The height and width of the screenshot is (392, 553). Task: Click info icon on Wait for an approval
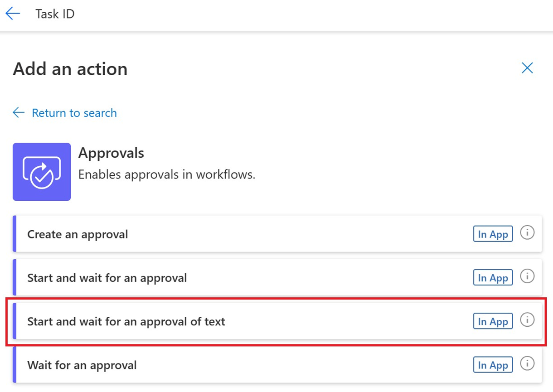[x=527, y=363]
